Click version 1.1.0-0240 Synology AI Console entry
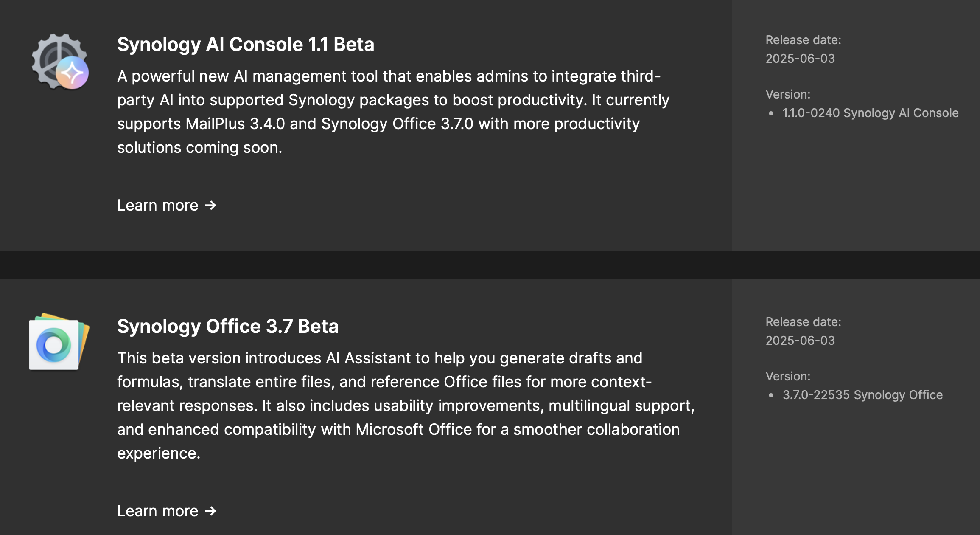The height and width of the screenshot is (535, 980). [870, 113]
